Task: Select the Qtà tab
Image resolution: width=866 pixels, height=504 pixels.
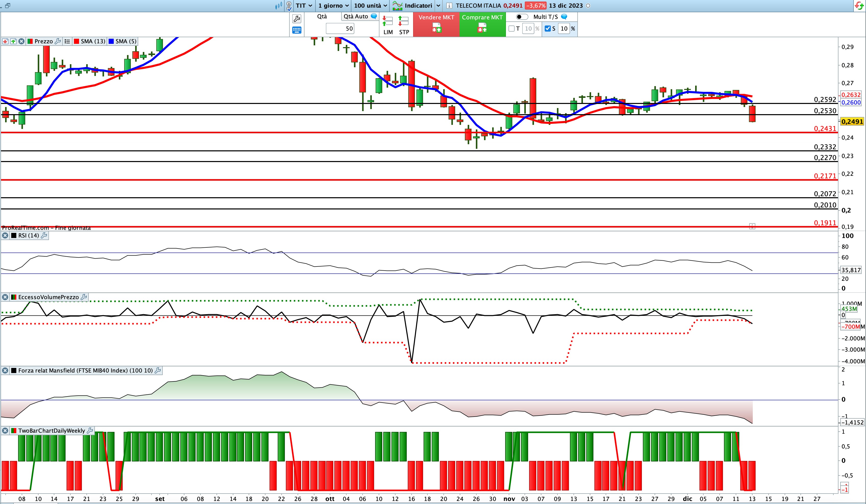Action: (x=322, y=17)
